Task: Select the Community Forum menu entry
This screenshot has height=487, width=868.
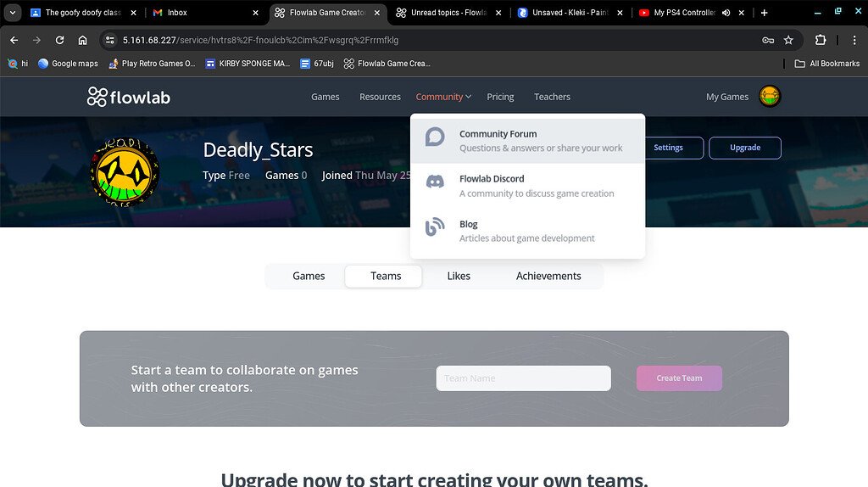Action: 527,141
